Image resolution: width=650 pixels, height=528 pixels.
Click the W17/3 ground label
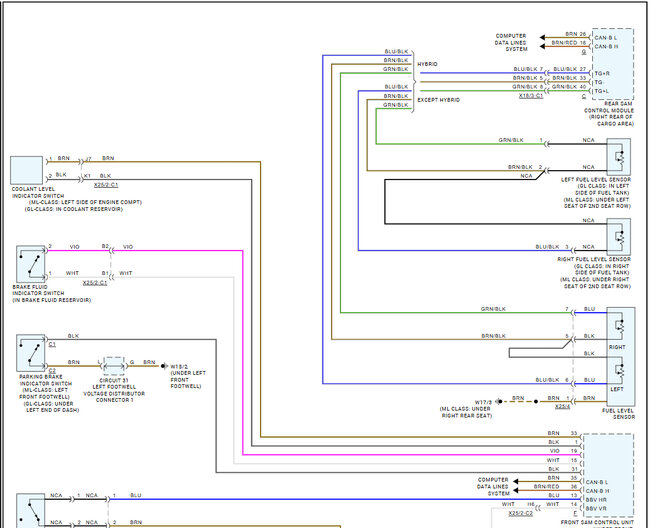pos(483,402)
